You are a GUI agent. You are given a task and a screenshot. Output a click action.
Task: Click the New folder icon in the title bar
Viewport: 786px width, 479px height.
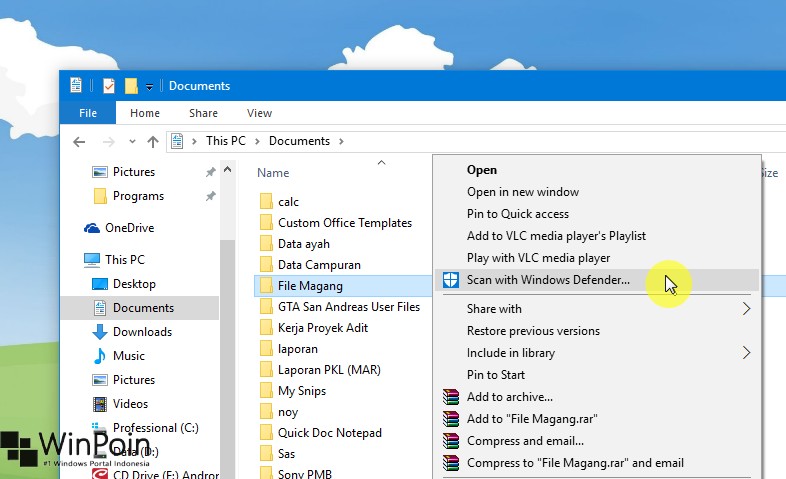pos(131,86)
